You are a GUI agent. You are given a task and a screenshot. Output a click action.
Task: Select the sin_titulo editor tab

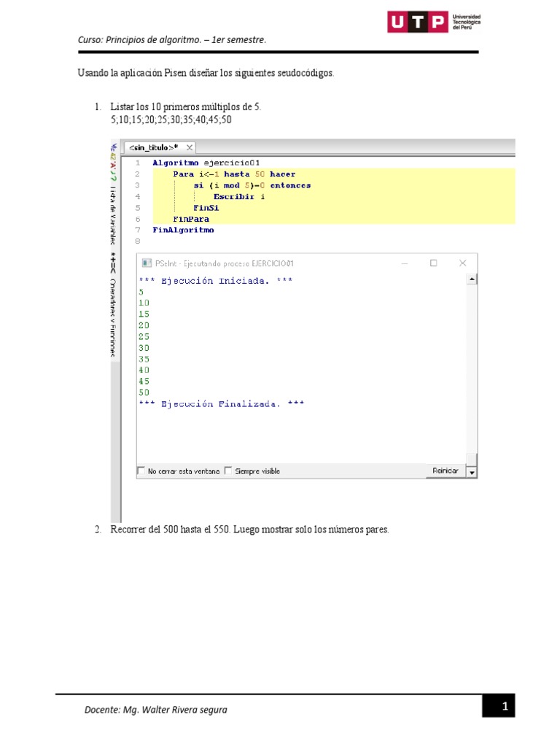[154, 147]
